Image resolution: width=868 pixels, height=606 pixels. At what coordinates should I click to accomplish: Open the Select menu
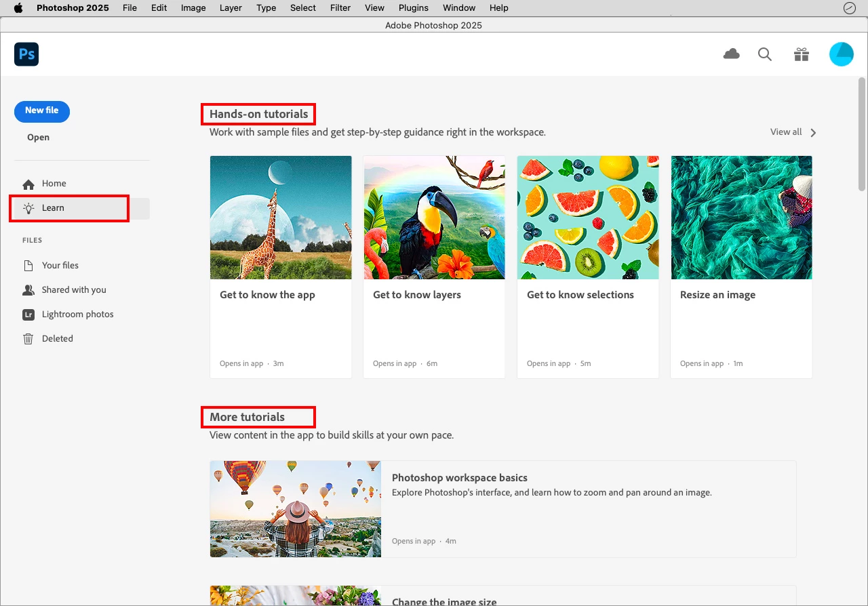coord(303,8)
